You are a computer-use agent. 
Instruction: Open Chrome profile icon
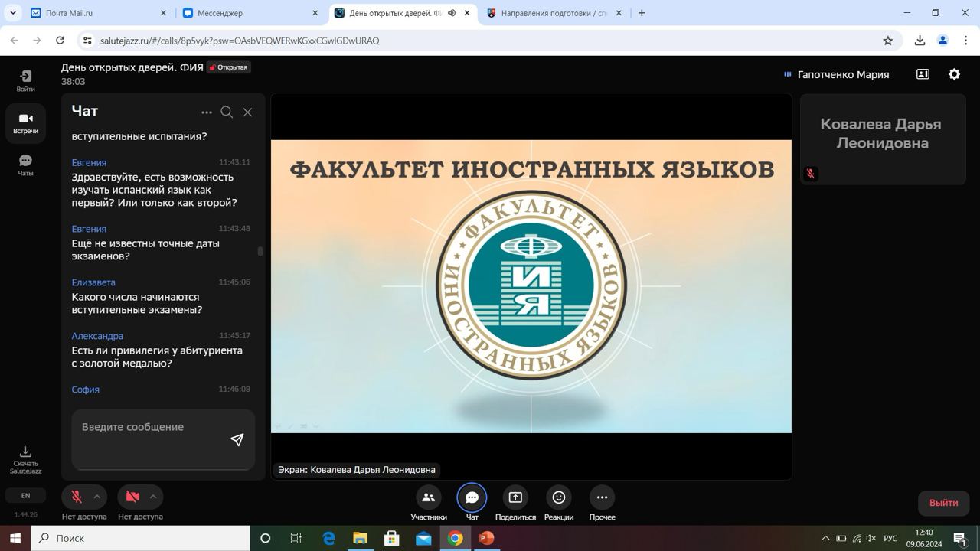point(943,41)
